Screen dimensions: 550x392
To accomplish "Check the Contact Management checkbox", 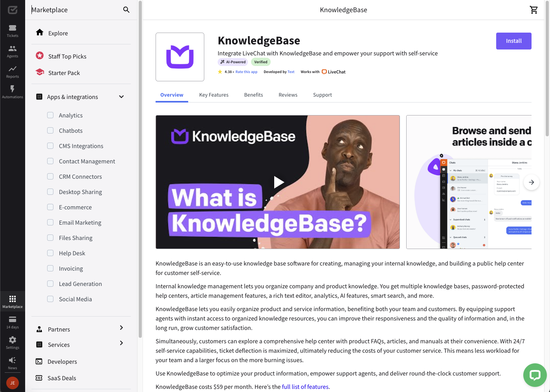I will point(50,161).
